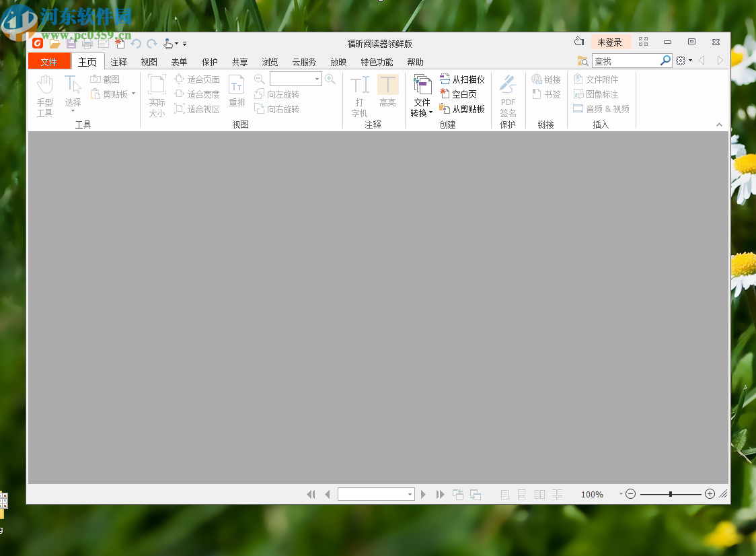Click 从剪贴板 create from clipboard
Viewport: 756px width, 556px height.
tap(462, 109)
